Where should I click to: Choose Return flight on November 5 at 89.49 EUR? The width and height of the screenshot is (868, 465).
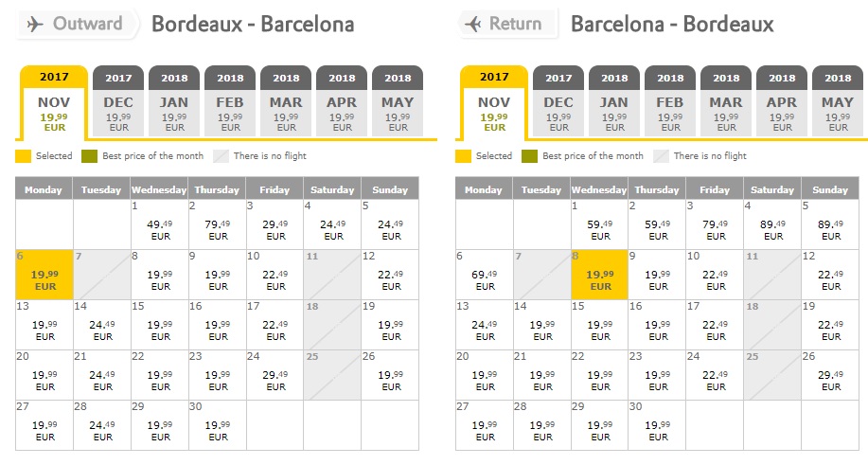830,224
